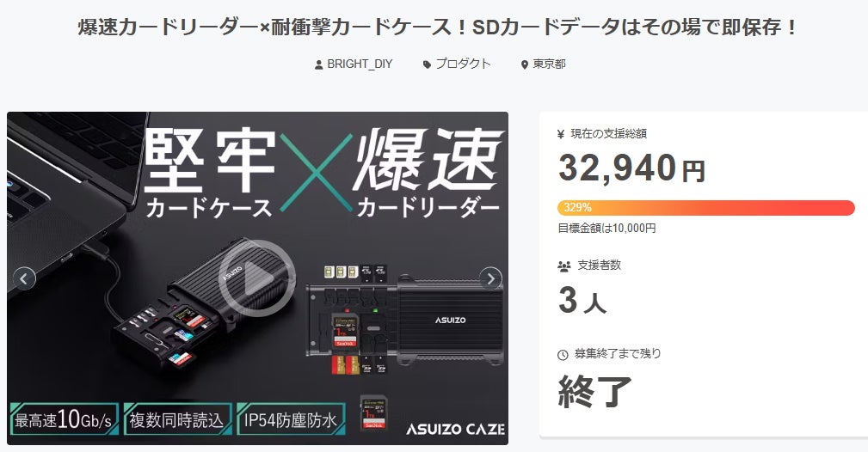Click the 終了 status text
This screenshot has height=452, width=868.
595,392
